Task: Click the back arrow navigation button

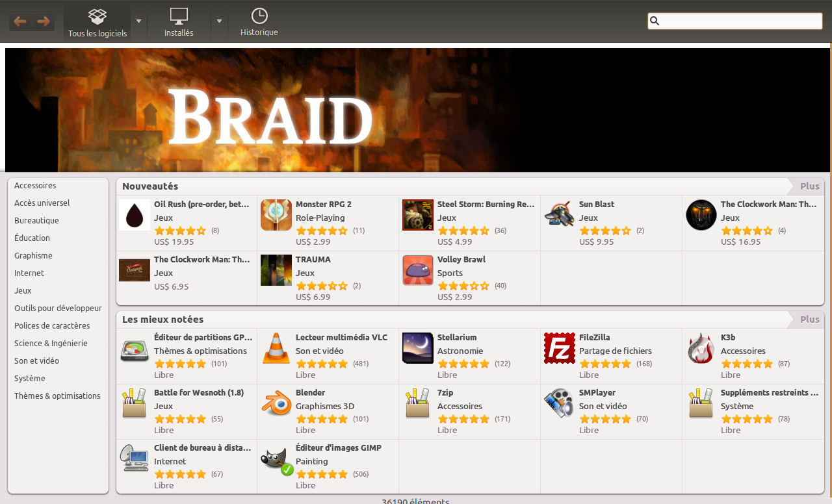Action: 20,21
